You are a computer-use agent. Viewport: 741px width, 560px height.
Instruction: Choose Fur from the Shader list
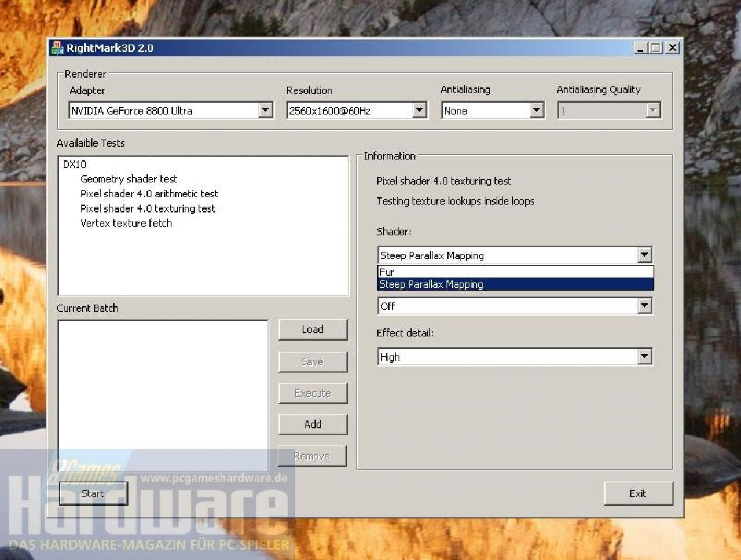click(x=515, y=272)
